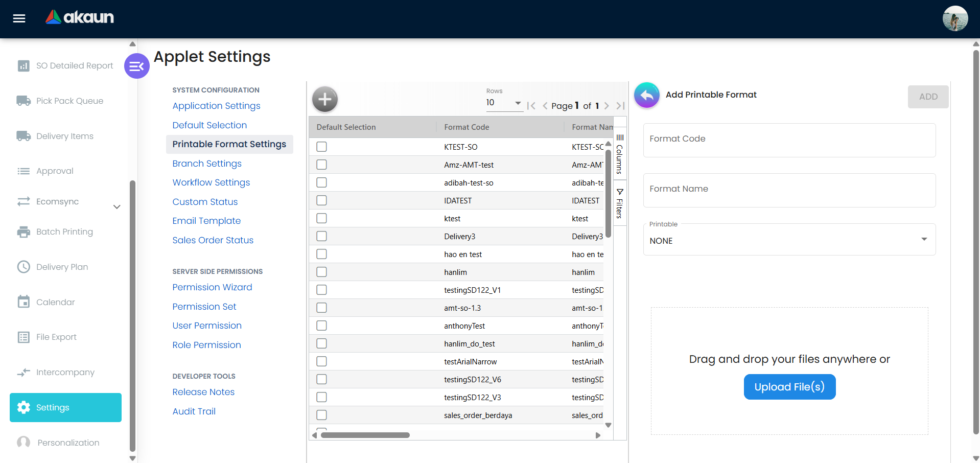The width and height of the screenshot is (980, 463).
Task: Open the Calendar sidebar item
Action: 55,302
